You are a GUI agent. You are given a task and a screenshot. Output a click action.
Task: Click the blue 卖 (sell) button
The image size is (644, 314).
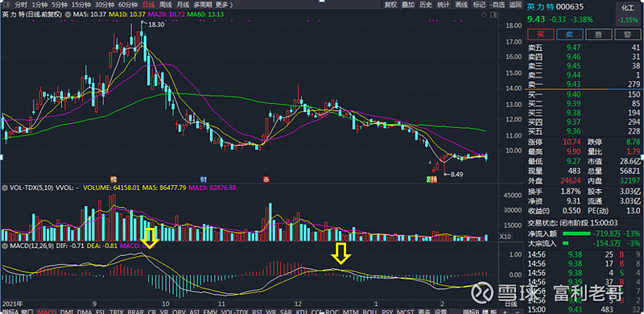tap(570, 35)
